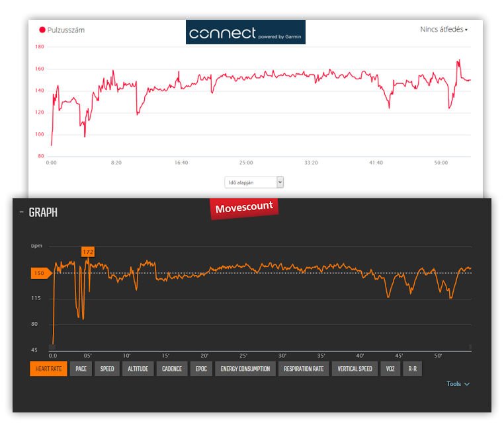
Task: Click the 115 value on Movescount axis
Action: pos(36,299)
